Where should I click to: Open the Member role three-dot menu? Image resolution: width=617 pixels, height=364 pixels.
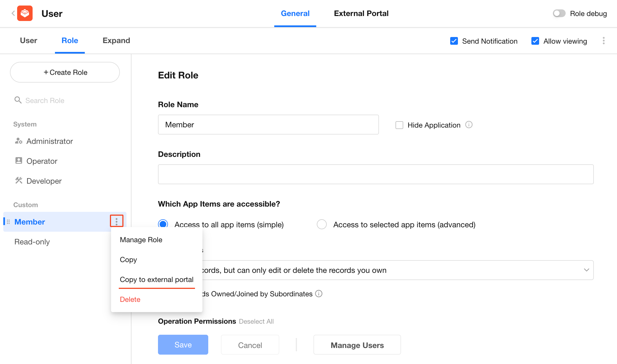coord(117,221)
